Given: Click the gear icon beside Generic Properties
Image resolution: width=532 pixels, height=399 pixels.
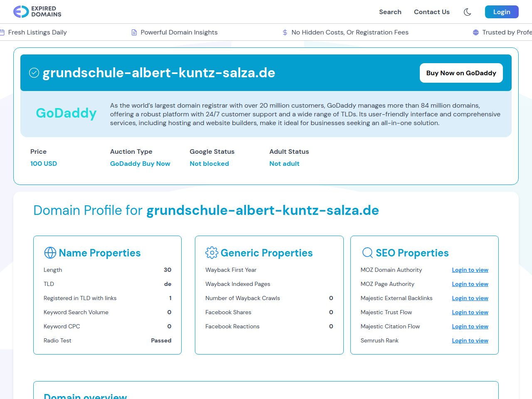Looking at the screenshot, I should 212,253.
